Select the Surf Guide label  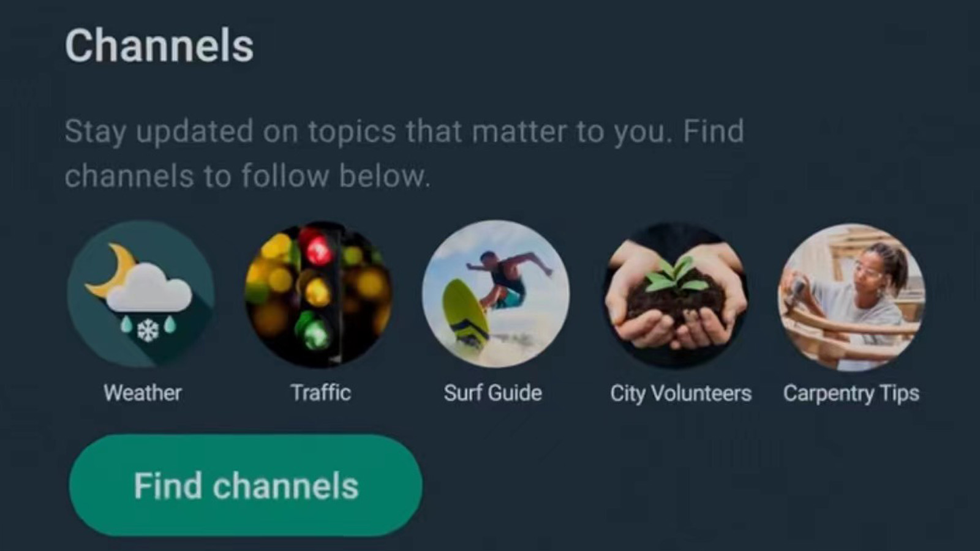493,392
